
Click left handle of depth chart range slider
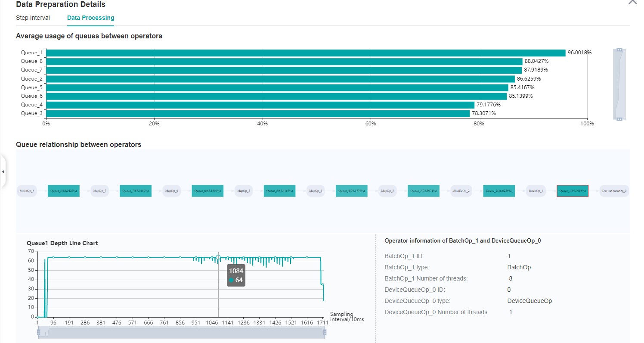click(39, 332)
